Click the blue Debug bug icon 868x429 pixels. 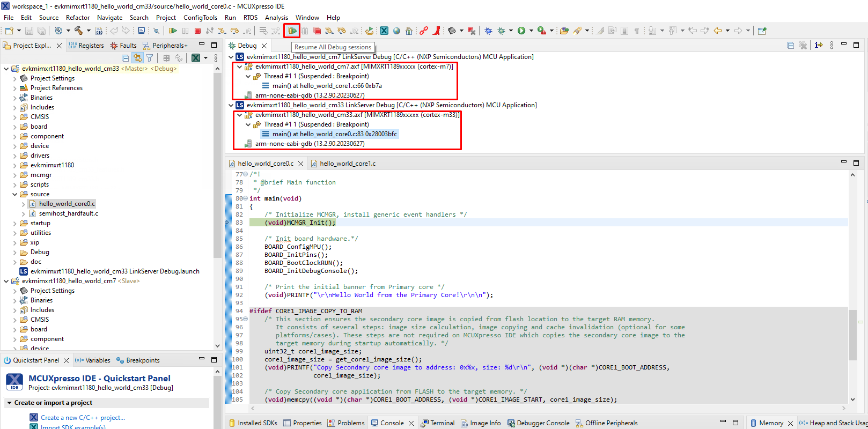(x=488, y=31)
